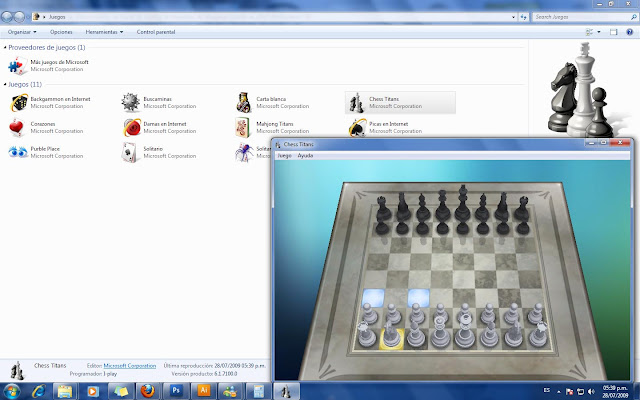
Task: Click the Windows Start orb
Action: (x=11, y=391)
